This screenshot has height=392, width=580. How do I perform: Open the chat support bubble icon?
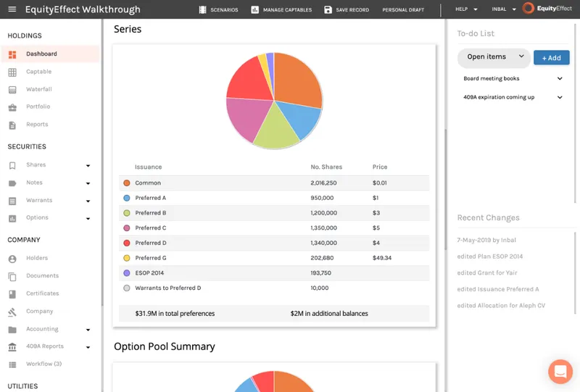(x=560, y=371)
